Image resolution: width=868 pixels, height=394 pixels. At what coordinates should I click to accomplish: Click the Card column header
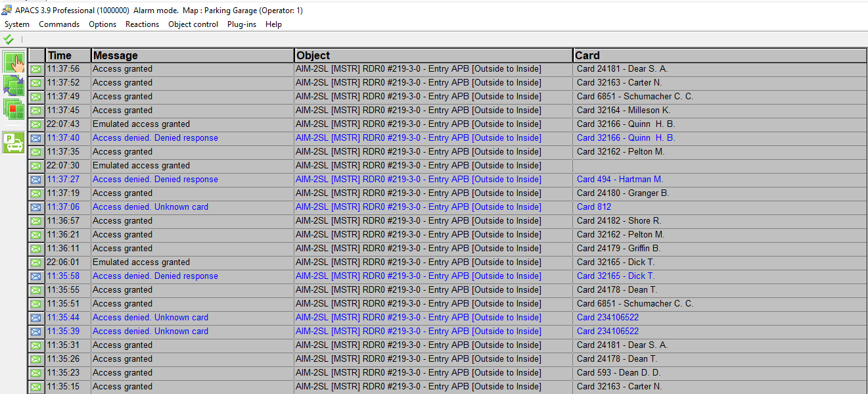pyautogui.click(x=587, y=56)
